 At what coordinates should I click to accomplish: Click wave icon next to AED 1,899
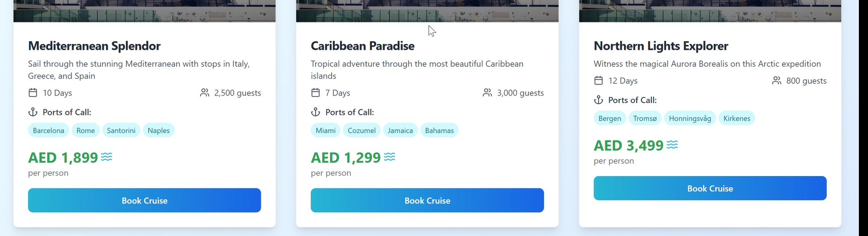click(x=107, y=157)
